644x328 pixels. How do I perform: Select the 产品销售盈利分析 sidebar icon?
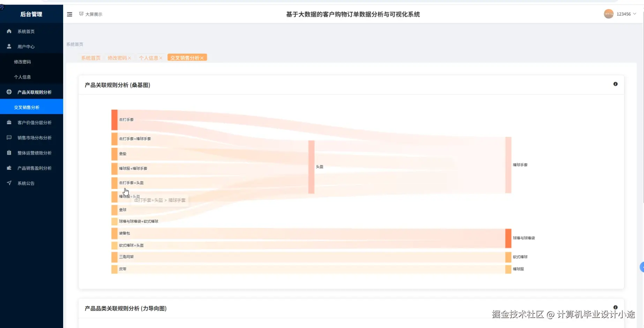(8, 168)
